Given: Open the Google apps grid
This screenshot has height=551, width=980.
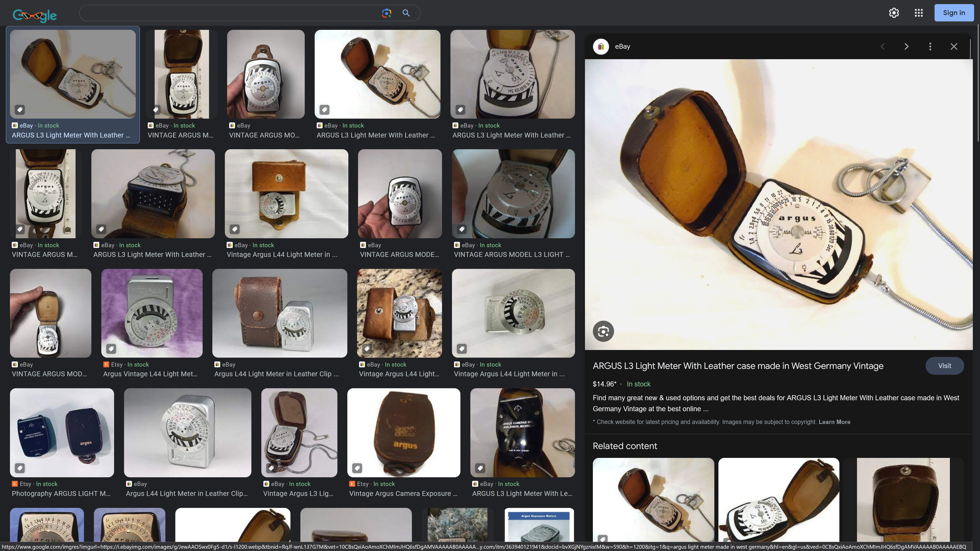Looking at the screenshot, I should pyautogui.click(x=919, y=13).
